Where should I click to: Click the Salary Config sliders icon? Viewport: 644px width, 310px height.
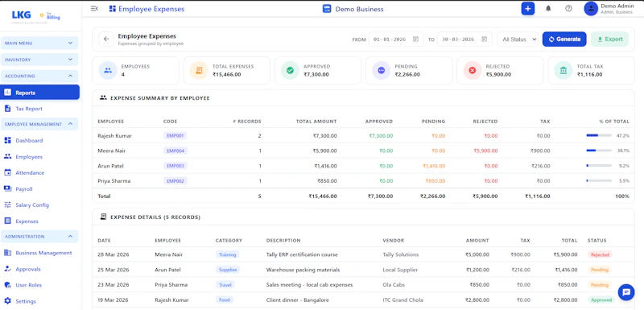click(7, 205)
